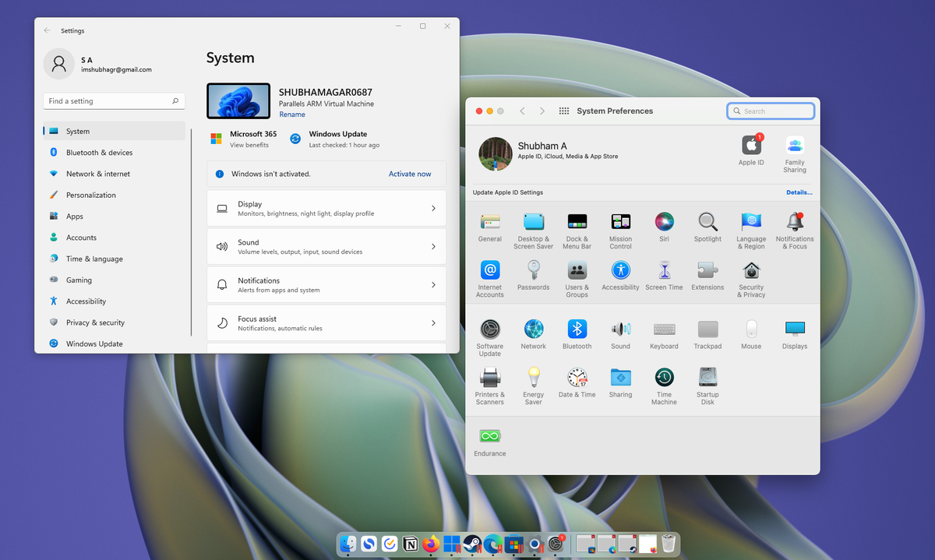The height and width of the screenshot is (560, 935).
Task: Click the Activate now link
Action: 409,174
